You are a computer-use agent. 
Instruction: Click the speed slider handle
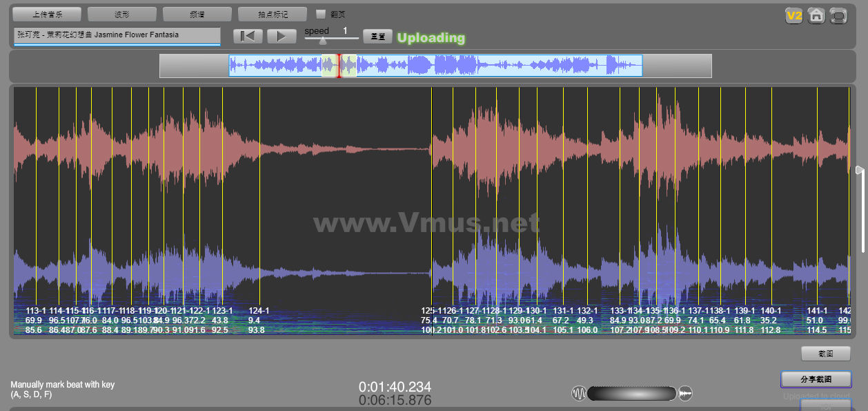pos(323,40)
